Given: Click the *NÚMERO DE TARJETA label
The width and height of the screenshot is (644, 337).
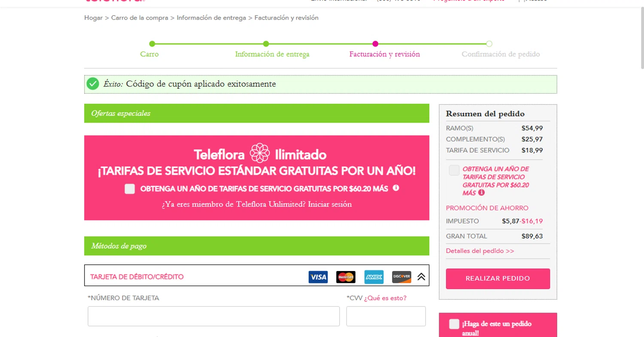Looking at the screenshot, I should pos(123,298).
